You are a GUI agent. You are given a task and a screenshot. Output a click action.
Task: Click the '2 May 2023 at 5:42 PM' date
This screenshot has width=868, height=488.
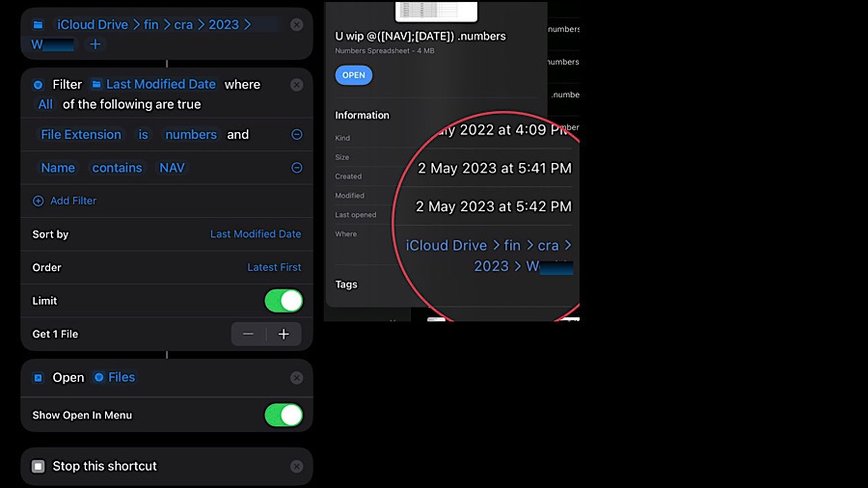[493, 206]
